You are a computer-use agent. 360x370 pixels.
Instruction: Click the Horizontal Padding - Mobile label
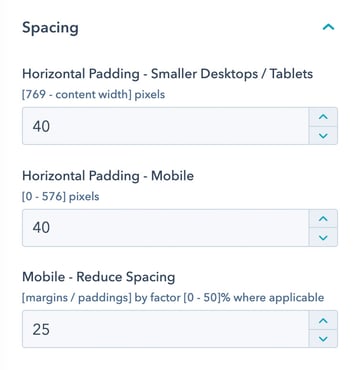(108, 176)
